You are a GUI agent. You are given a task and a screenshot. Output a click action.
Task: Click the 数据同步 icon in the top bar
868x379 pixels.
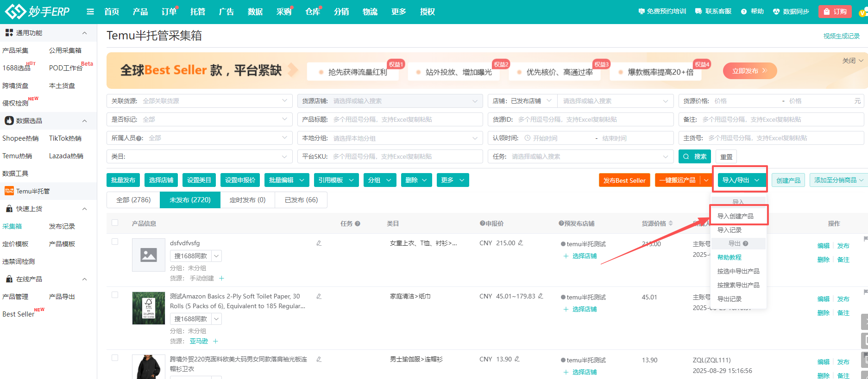pos(776,12)
